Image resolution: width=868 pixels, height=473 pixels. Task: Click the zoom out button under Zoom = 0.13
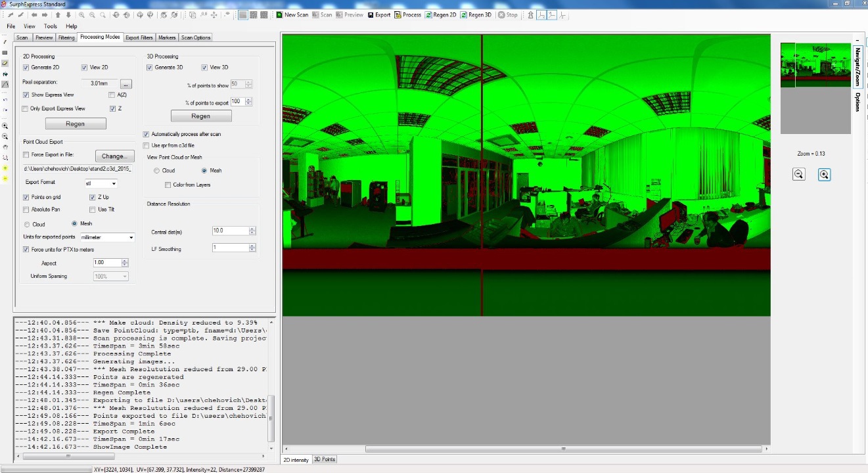pos(798,174)
